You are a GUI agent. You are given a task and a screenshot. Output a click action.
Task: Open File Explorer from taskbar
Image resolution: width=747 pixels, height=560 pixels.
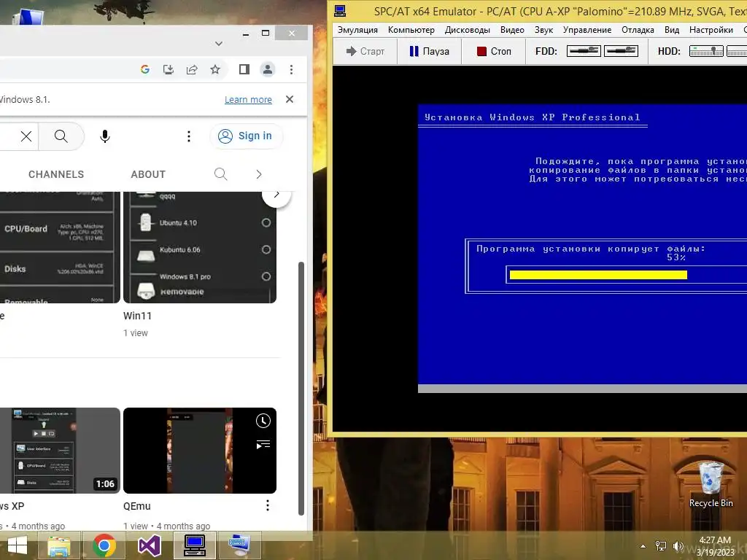59,545
